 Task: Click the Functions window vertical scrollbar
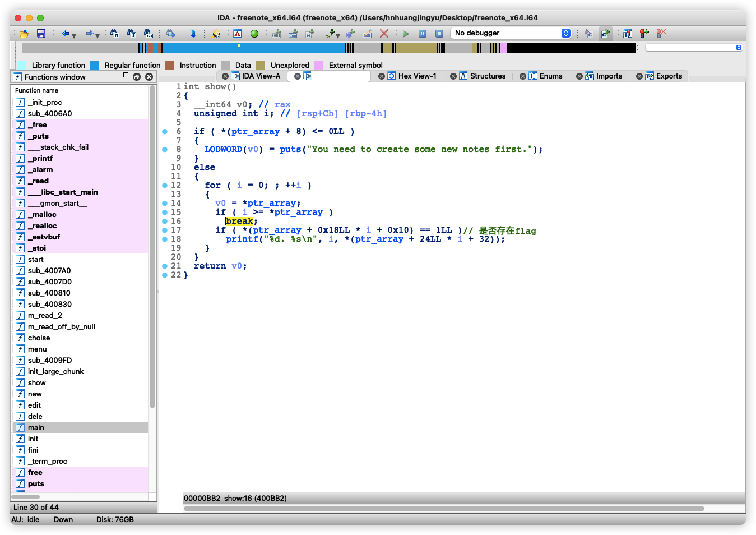click(152, 247)
